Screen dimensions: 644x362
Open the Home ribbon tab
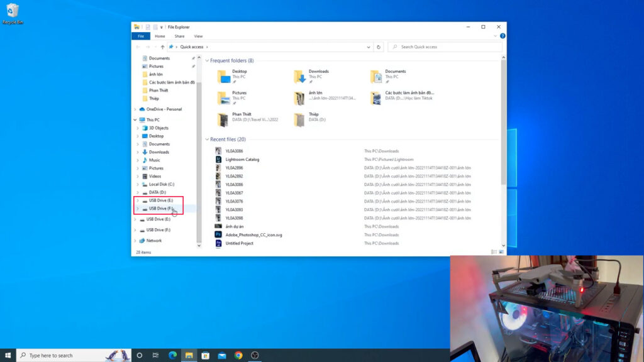point(160,36)
